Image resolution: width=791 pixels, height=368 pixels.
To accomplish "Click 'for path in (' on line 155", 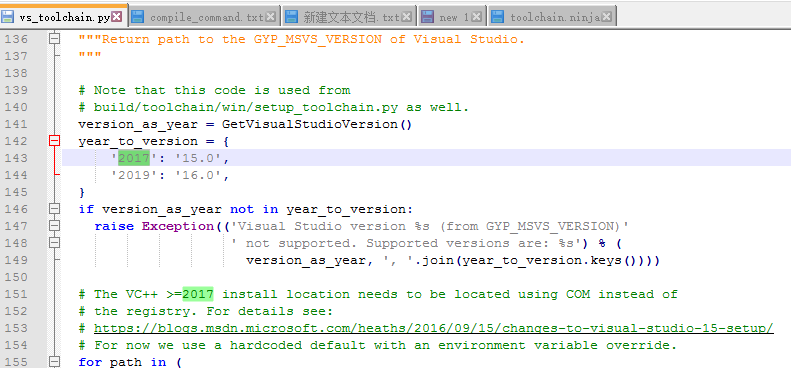I will point(130,361).
